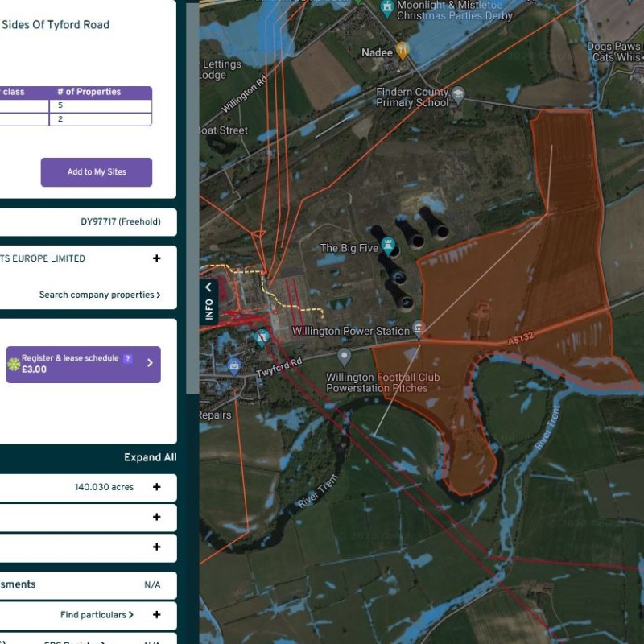
Task: Open the Find particulars link
Action: (97, 615)
